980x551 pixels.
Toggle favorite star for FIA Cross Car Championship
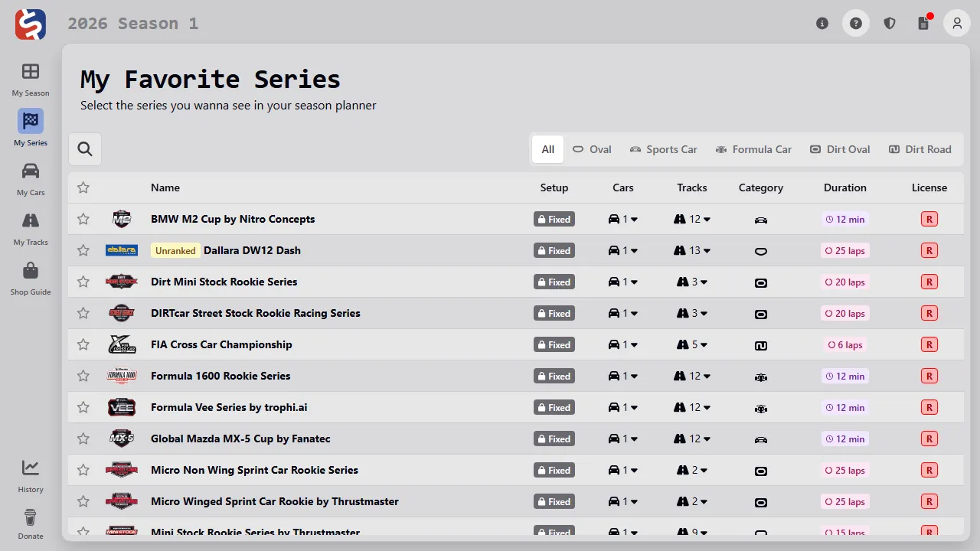point(83,344)
